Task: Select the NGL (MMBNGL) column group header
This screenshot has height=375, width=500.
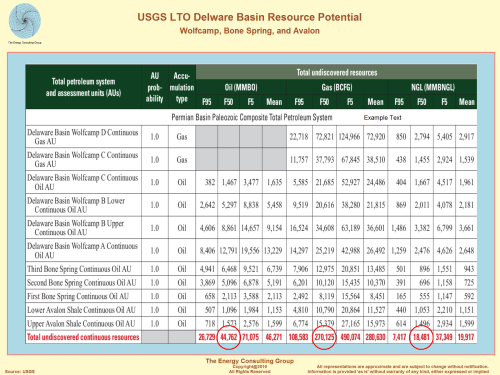Action: tap(433, 87)
